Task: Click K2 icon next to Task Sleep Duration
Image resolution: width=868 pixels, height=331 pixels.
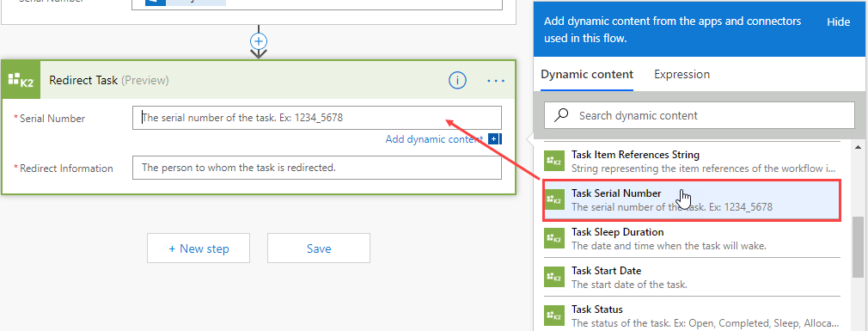Action: point(553,238)
